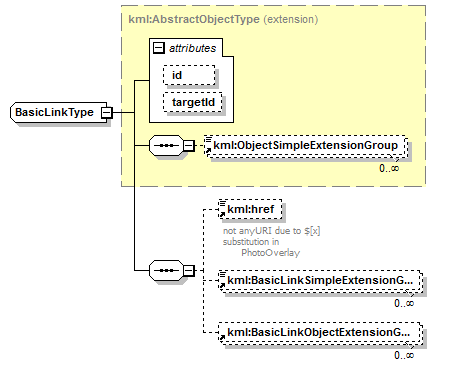
Task: Collapse the sequence before kml:href
Action: tap(189, 270)
